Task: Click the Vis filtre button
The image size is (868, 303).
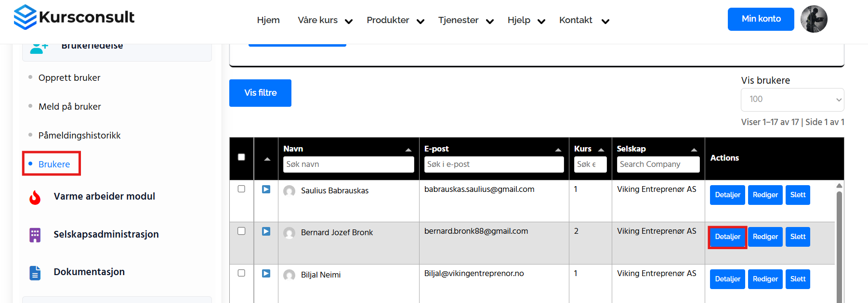Action: coord(260,93)
